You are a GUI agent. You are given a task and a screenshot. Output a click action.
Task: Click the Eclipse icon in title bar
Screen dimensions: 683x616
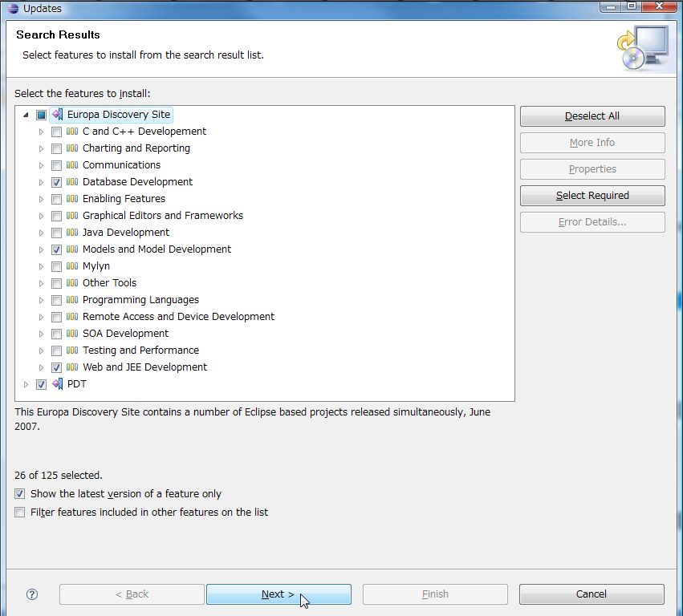pyautogui.click(x=13, y=8)
